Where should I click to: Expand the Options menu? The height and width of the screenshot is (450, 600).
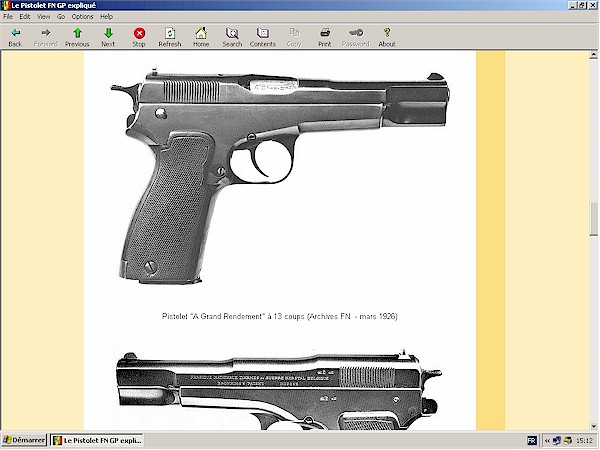click(x=82, y=17)
